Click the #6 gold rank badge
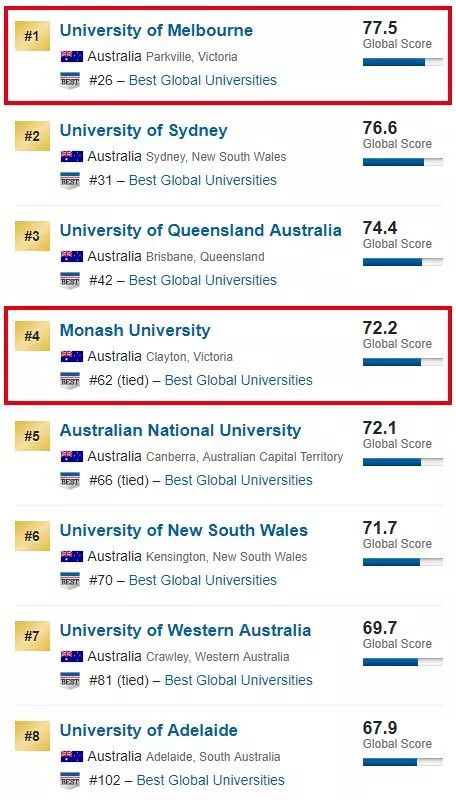456x800 pixels. point(32,536)
